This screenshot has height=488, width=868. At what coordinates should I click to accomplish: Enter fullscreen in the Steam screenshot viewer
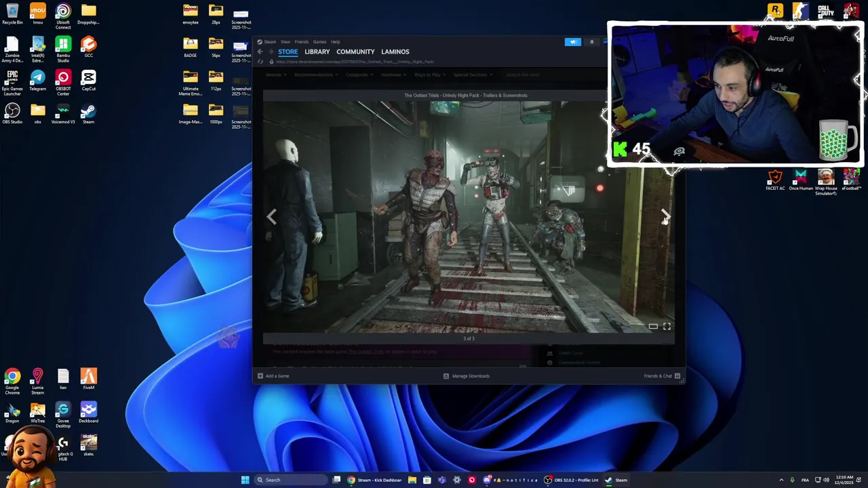[x=667, y=327]
